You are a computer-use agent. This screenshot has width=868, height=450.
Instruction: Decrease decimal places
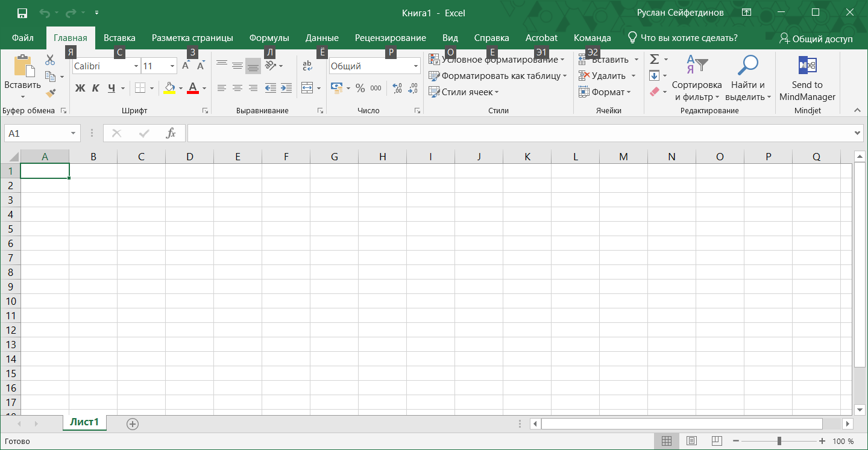point(413,88)
